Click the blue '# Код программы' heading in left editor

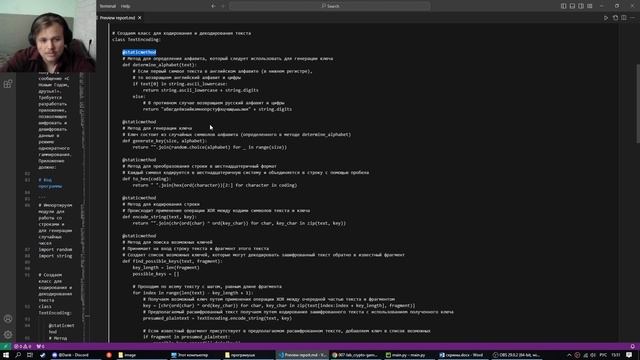point(50,183)
